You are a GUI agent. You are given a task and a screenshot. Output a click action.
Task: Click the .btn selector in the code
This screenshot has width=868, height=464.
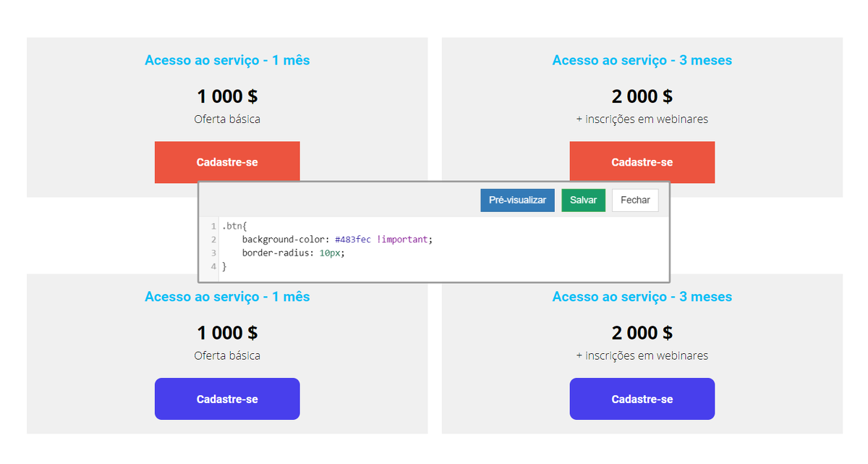point(233,226)
